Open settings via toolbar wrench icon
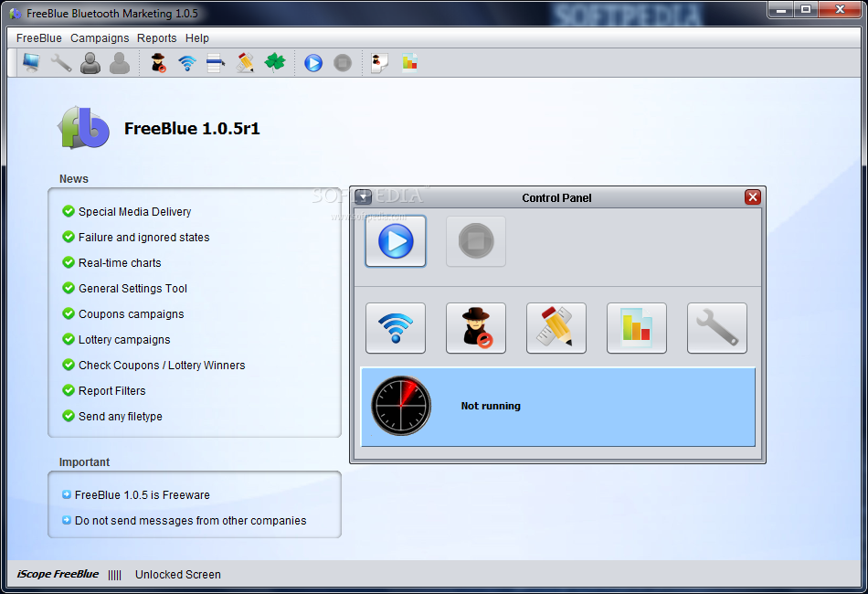Image resolution: width=868 pixels, height=594 pixels. pos(61,62)
